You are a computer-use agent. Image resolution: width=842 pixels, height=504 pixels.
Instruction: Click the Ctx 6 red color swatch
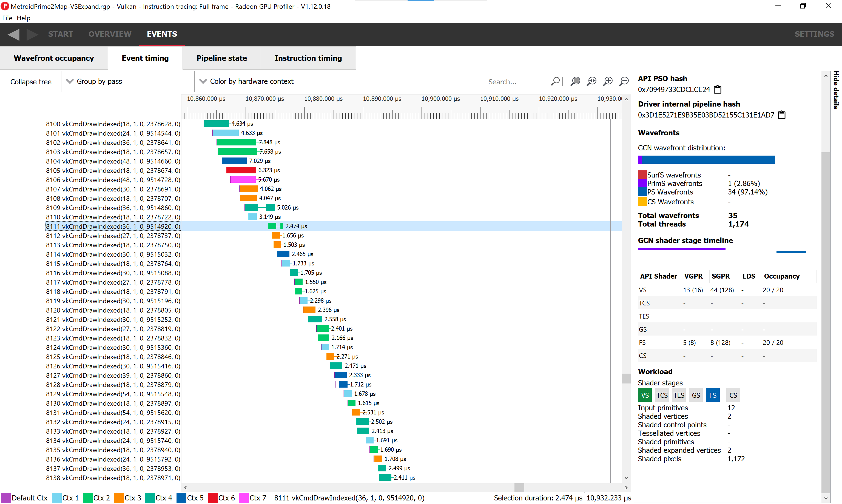213,497
